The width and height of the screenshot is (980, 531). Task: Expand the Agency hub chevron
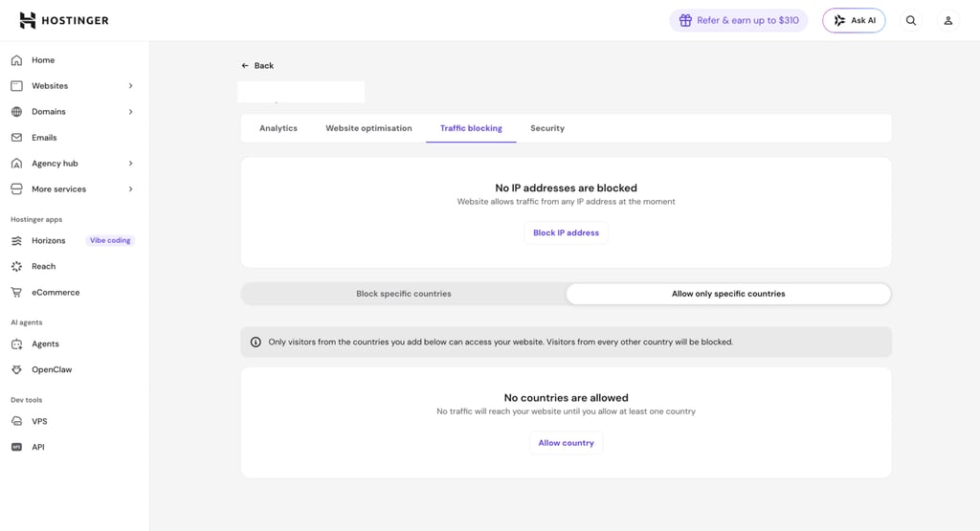130,163
